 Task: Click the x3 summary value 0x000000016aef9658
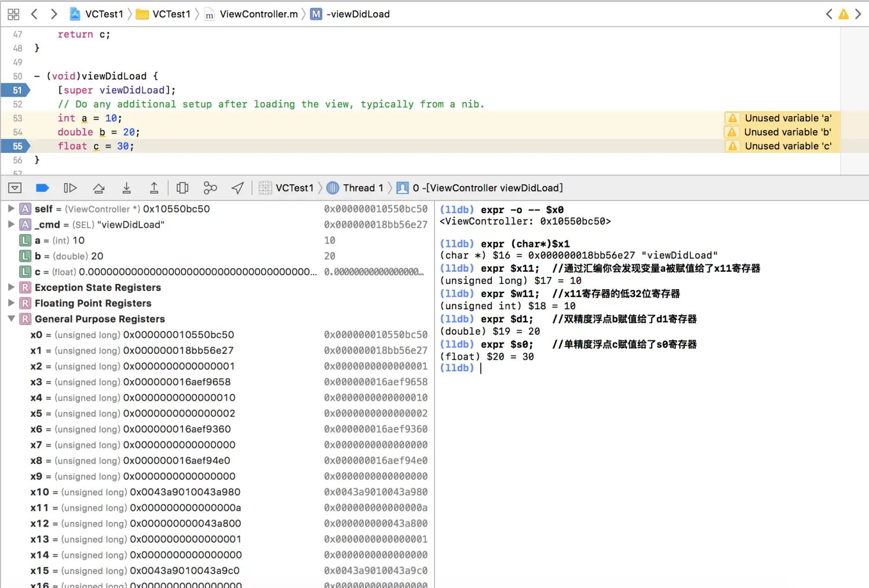(x=376, y=382)
